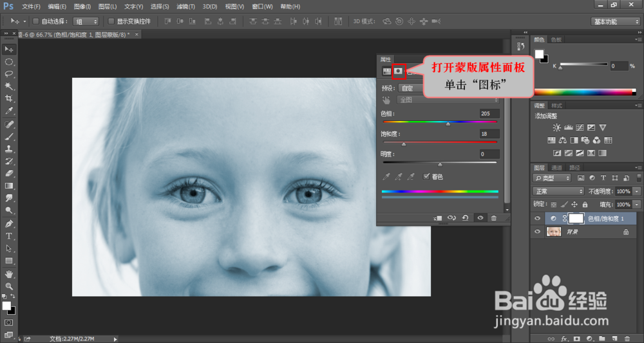Delete the adjustment layer using the Properties panel trash icon

click(494, 218)
